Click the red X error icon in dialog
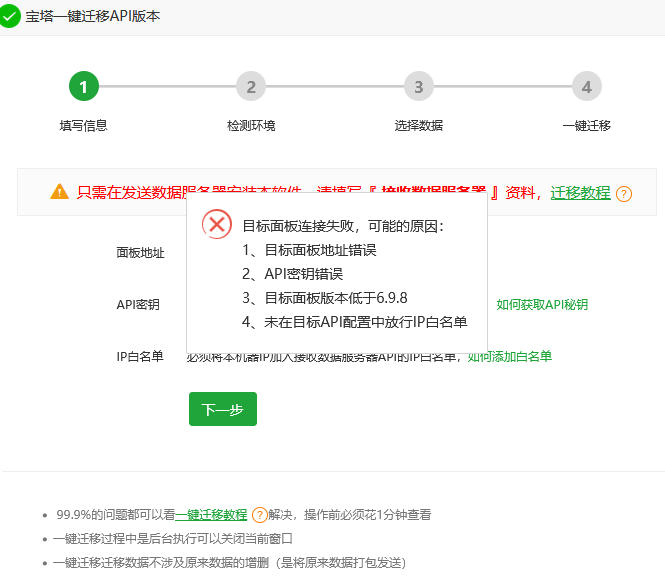Image resolution: width=665 pixels, height=587 pixels. [217, 224]
